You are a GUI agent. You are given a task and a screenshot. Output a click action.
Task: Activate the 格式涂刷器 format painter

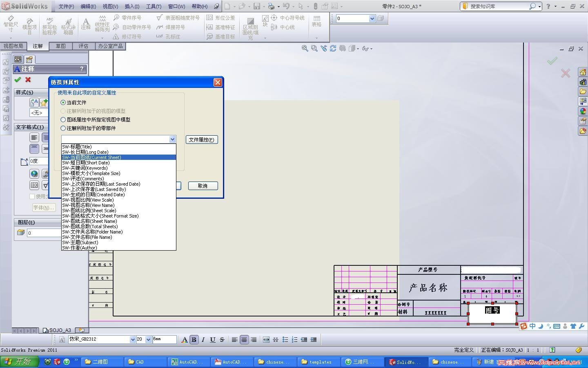[x=68, y=26]
